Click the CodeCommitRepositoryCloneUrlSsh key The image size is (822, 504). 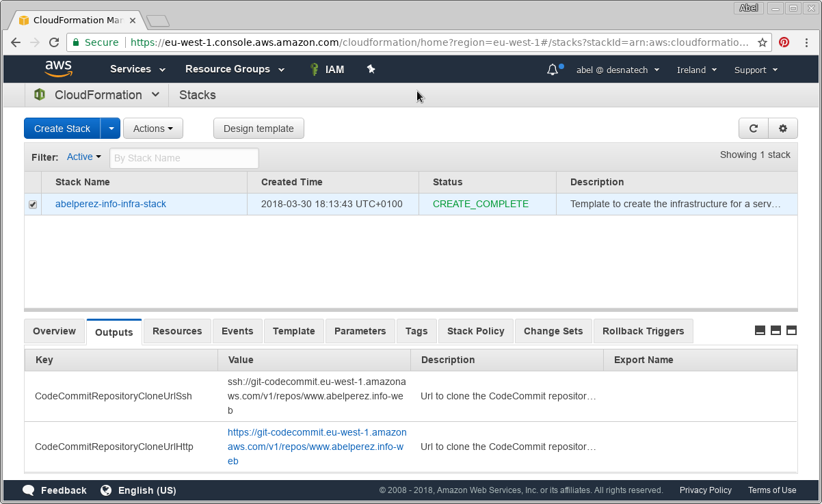114,396
